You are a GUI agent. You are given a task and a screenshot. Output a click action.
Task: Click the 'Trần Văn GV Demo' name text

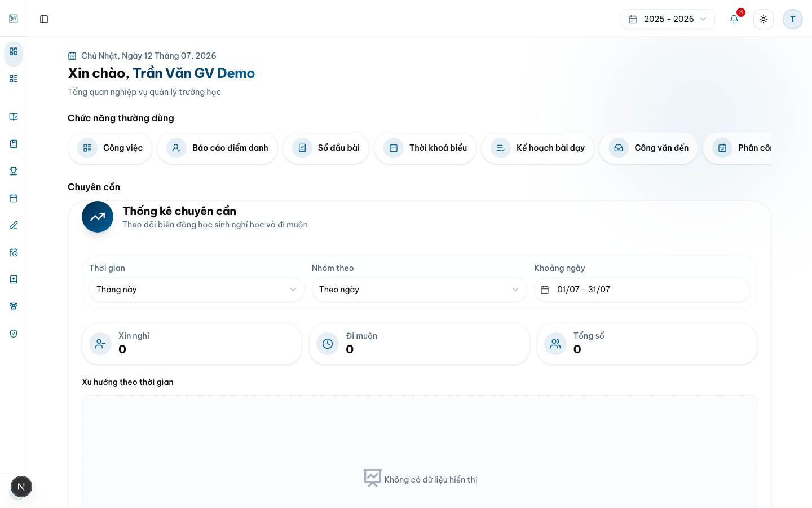click(x=193, y=73)
